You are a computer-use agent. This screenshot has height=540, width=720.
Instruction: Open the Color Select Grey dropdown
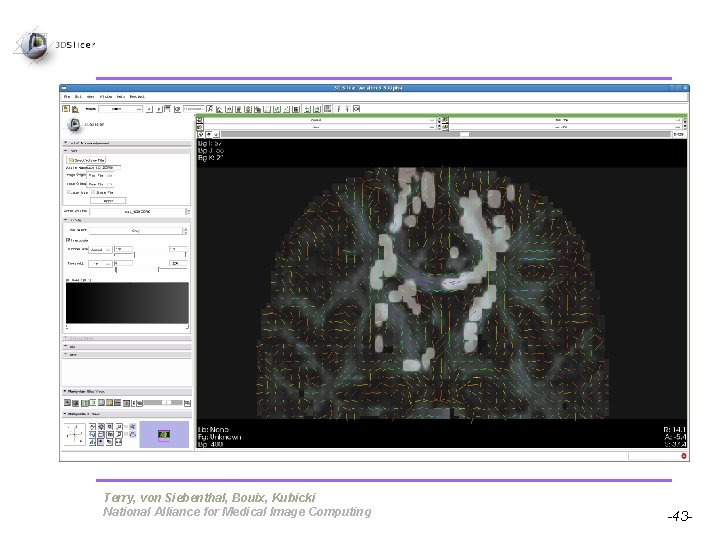click(x=137, y=231)
